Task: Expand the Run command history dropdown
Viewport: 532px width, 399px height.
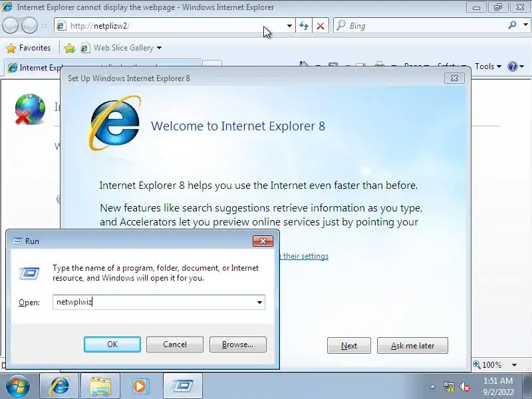Action: coord(259,302)
